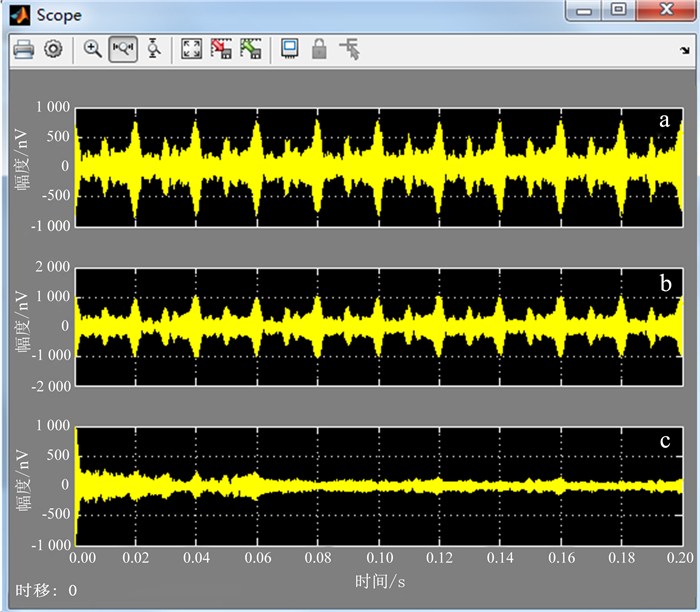Viewport: 700px width, 612px height.
Task: Click the Print icon in the toolbar
Action: 25,48
